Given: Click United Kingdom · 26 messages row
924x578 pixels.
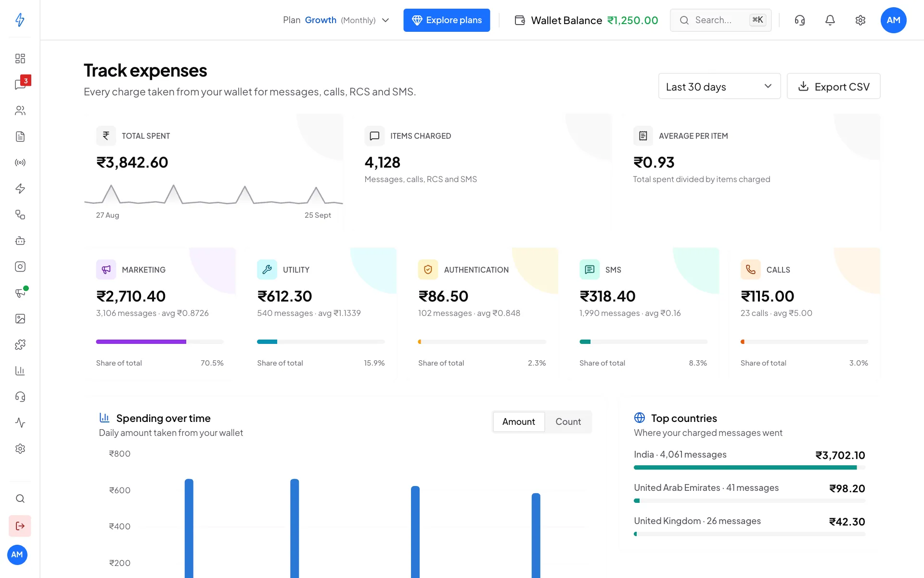Looking at the screenshot, I should tap(749, 525).
